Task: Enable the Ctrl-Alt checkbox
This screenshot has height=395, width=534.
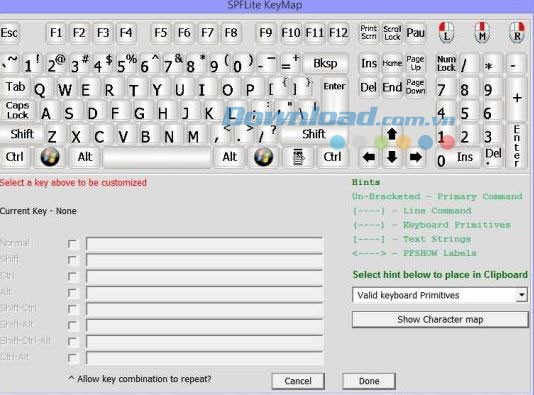Action: tap(72, 358)
